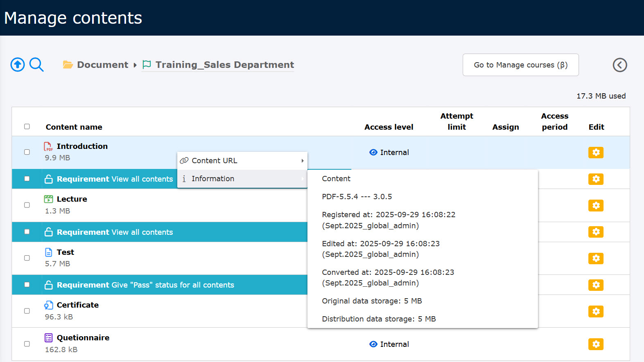Toggle Internal eye icon for Quetionnaire

coord(373,344)
